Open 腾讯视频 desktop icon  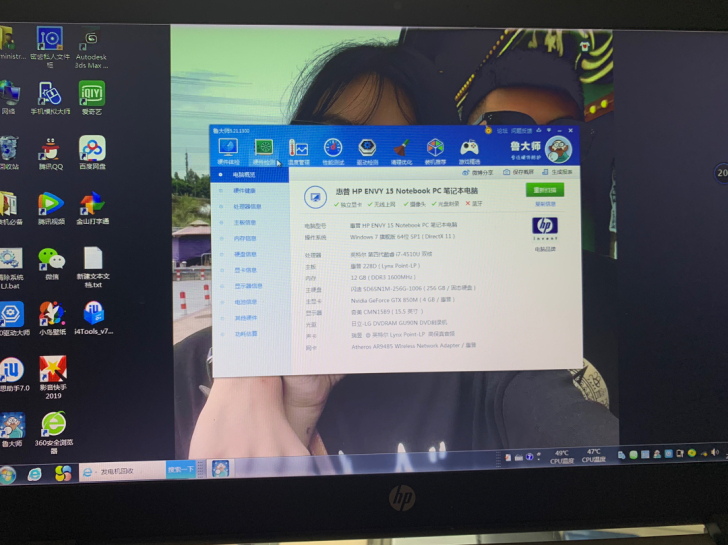[x=51, y=208]
